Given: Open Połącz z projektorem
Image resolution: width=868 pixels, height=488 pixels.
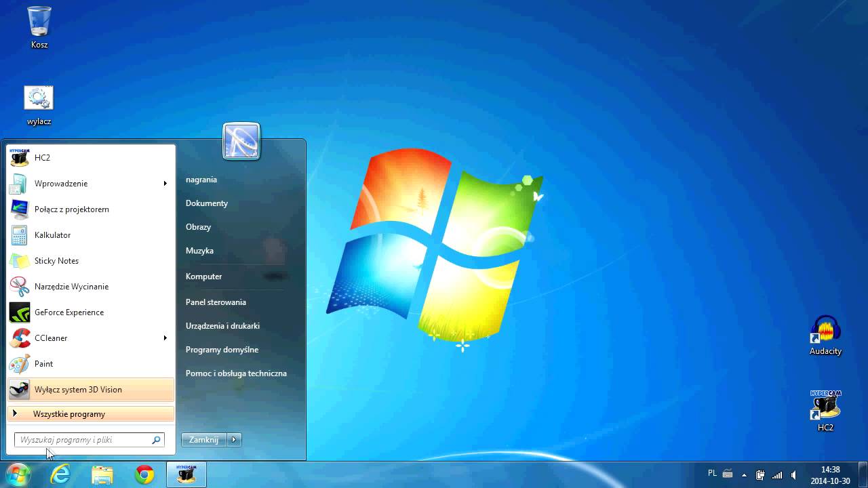Looking at the screenshot, I should tap(91, 209).
